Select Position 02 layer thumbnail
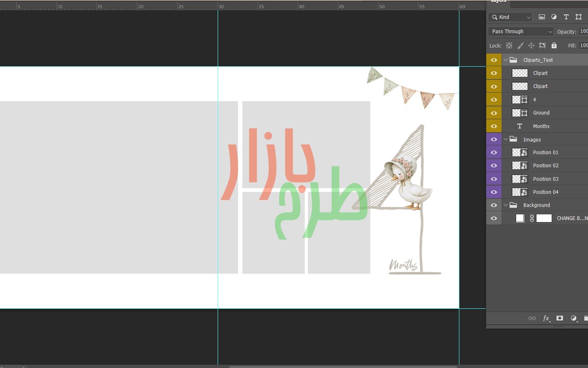 [520, 166]
